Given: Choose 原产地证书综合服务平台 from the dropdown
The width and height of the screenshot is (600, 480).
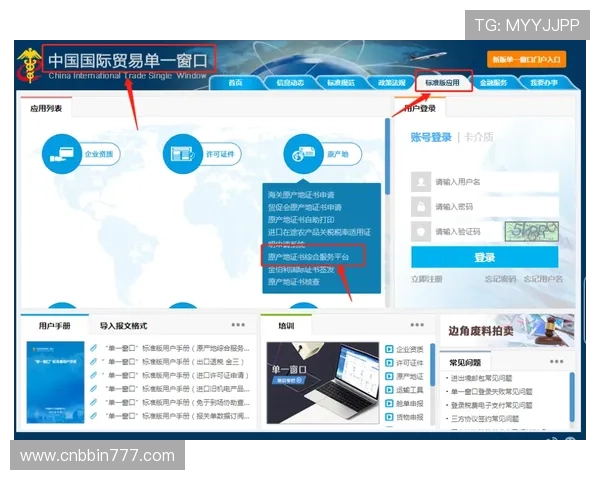Looking at the screenshot, I should [308, 256].
